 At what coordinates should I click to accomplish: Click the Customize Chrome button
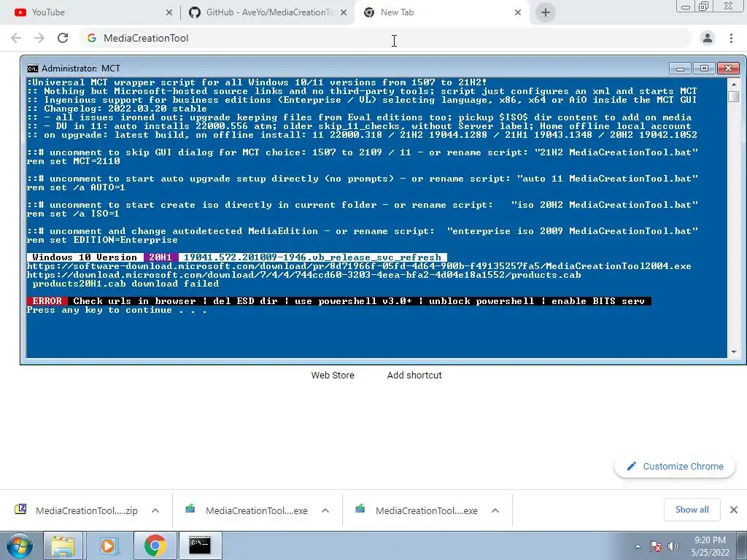tap(675, 466)
